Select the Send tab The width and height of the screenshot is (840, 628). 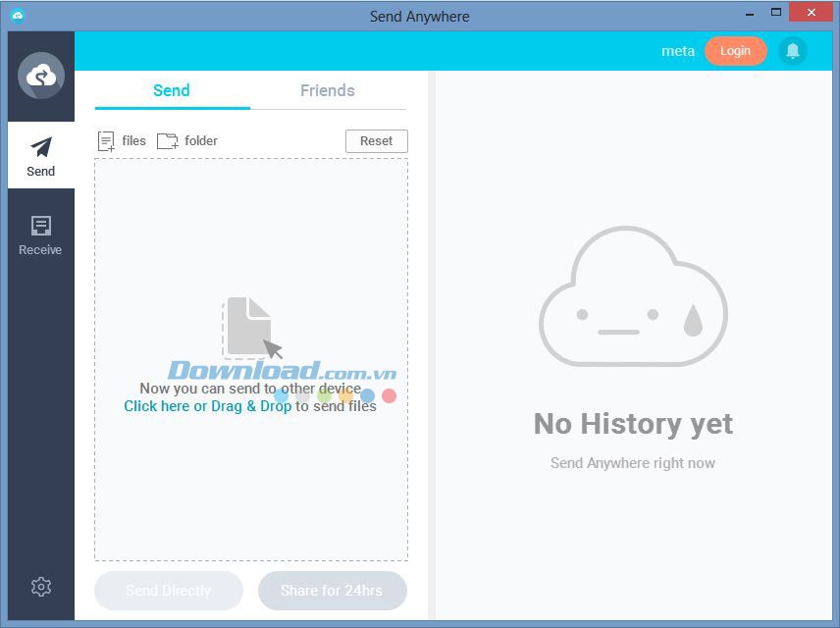(171, 90)
